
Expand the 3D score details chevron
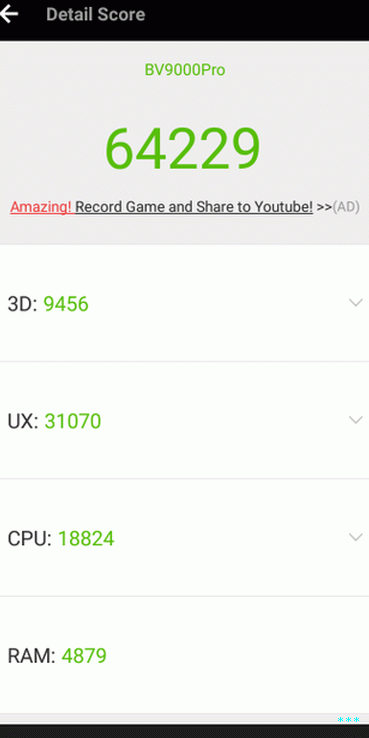tap(355, 303)
